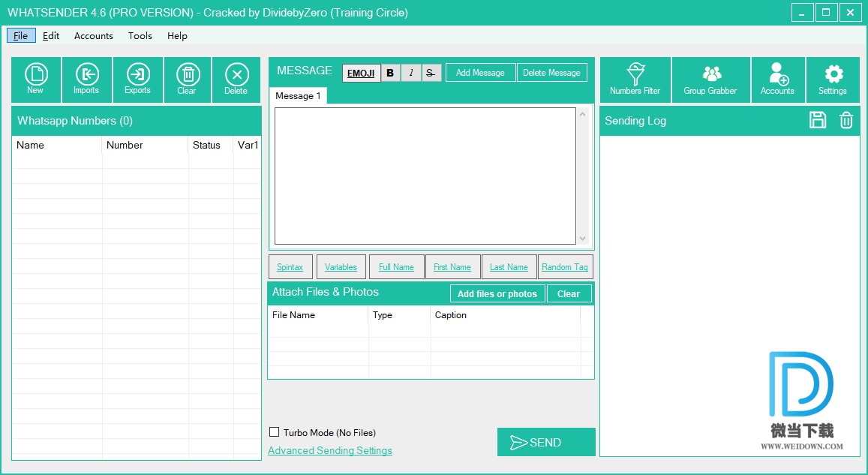This screenshot has height=475, width=868.
Task: Open the File menu
Action: pos(21,35)
